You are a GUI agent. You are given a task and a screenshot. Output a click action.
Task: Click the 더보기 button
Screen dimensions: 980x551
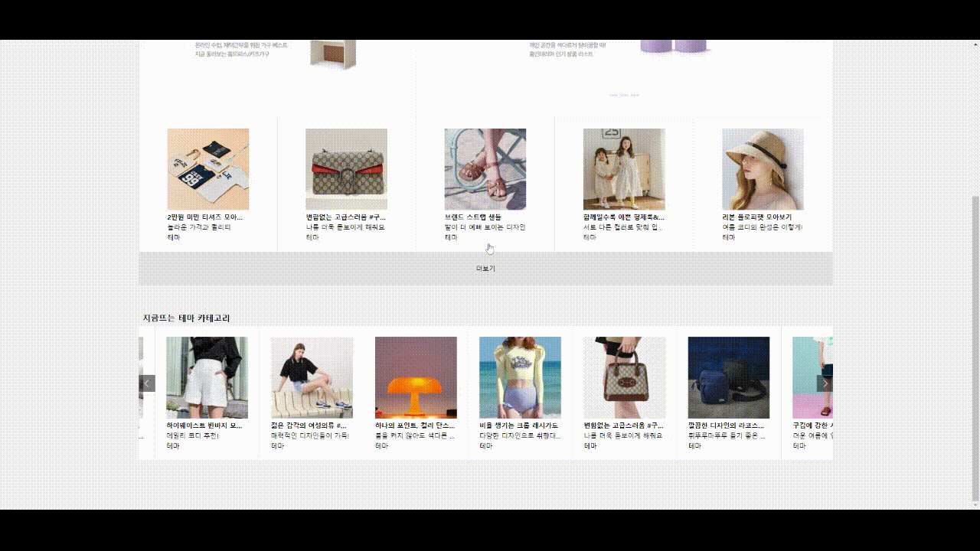pyautogui.click(x=487, y=268)
